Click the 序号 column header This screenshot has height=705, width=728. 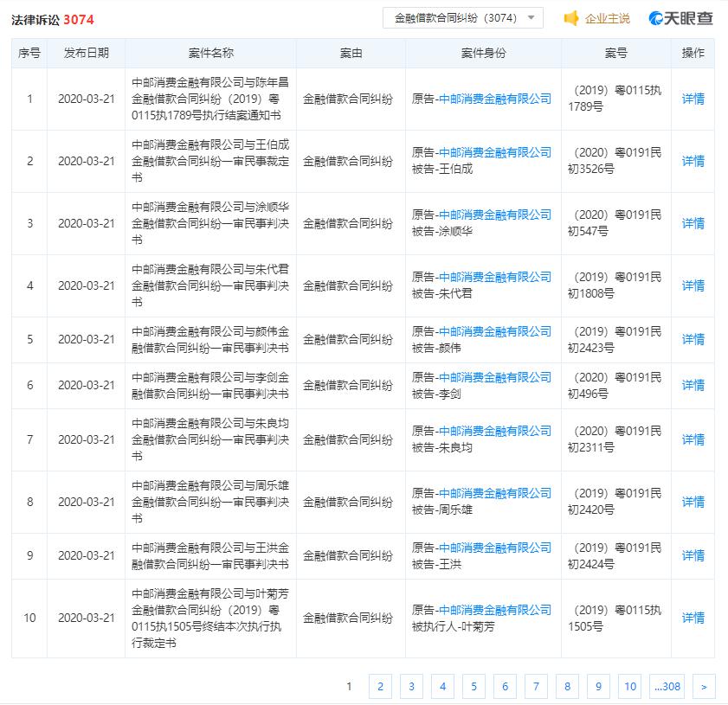[29, 53]
